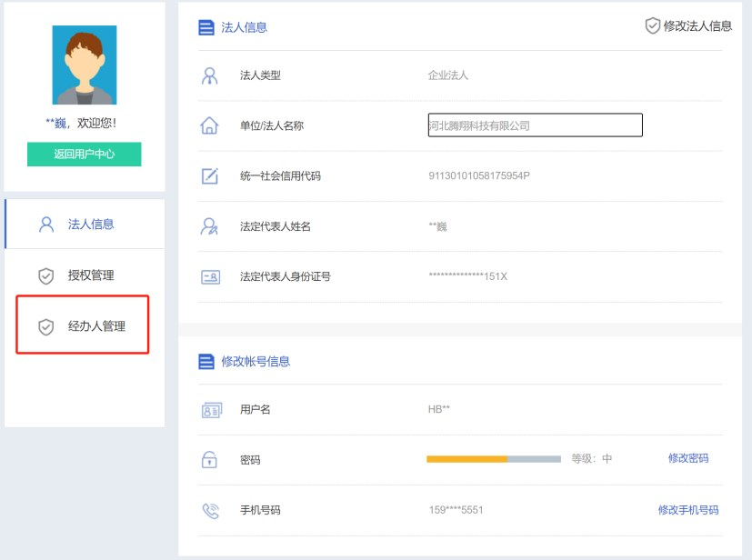Click the edit icon beside 统一社会信用代码
This screenshot has width=752, height=560.
(209, 175)
